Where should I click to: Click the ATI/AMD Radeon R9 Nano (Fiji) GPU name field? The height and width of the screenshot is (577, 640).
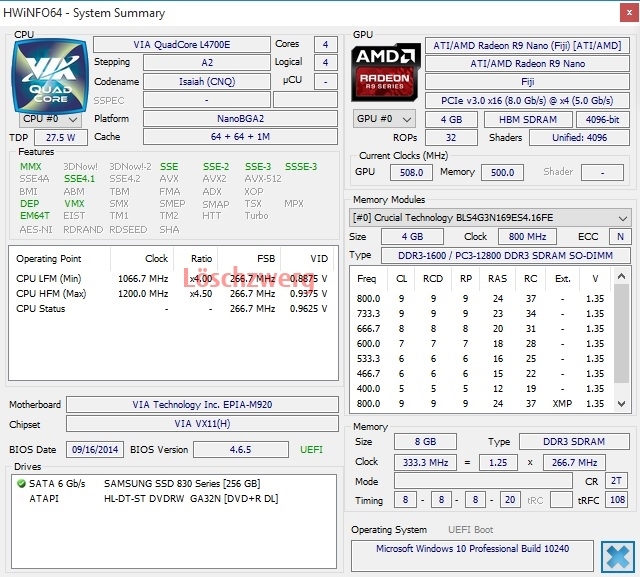point(527,46)
